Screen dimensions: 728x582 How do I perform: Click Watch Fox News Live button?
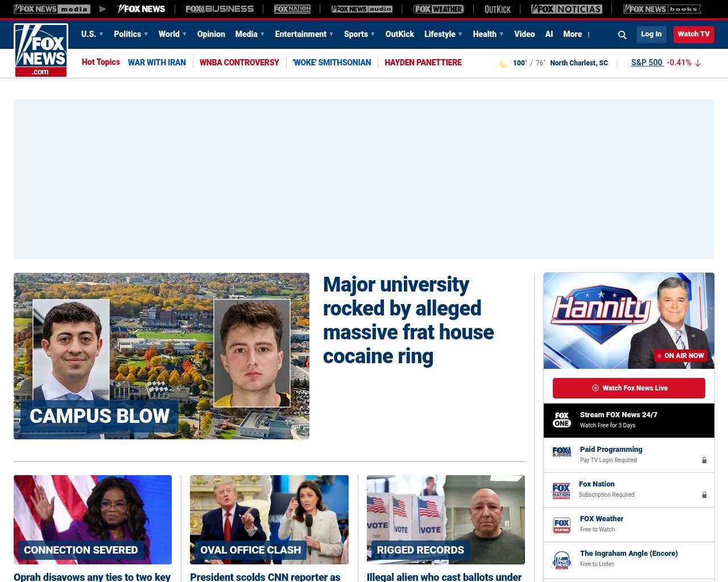(x=629, y=388)
